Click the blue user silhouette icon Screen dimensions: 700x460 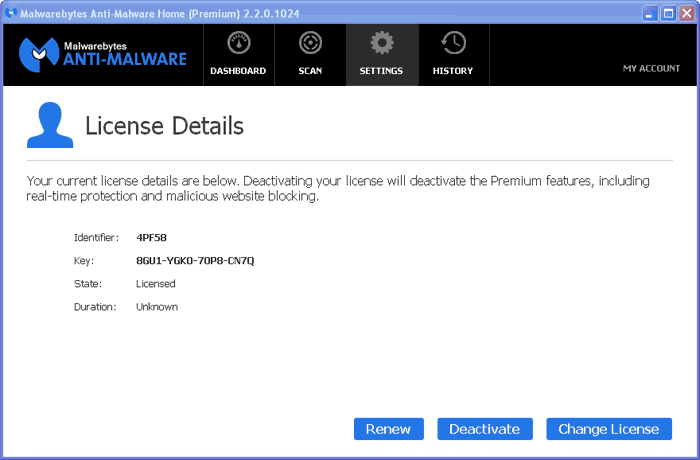point(50,125)
